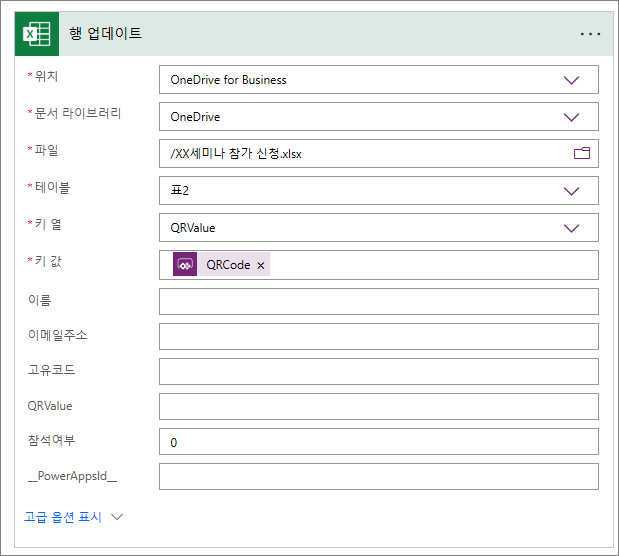The width and height of the screenshot is (619, 556).
Task: Click the 참석여부 label
Action: tap(51, 440)
